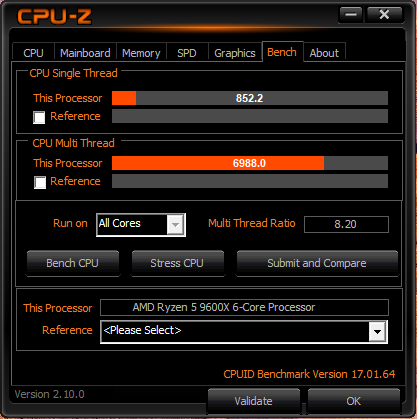Switch to the CPU tab
The image size is (417, 419).
point(33,53)
